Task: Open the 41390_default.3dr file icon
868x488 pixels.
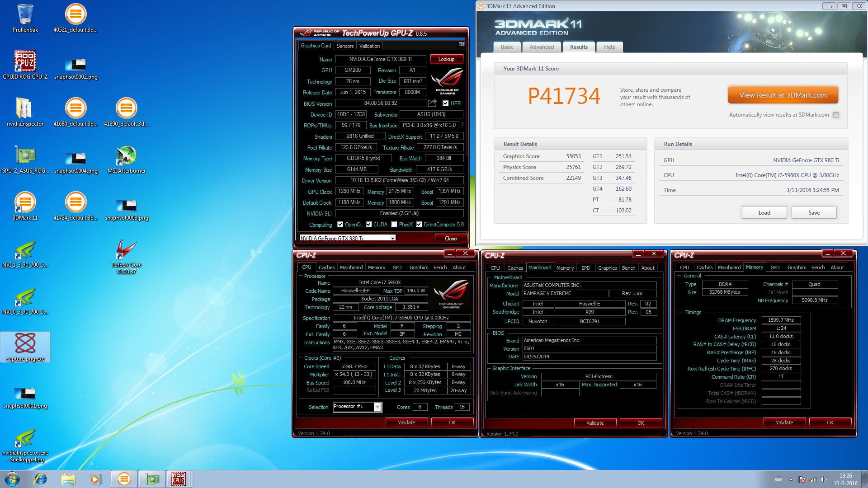Action: click(126, 113)
